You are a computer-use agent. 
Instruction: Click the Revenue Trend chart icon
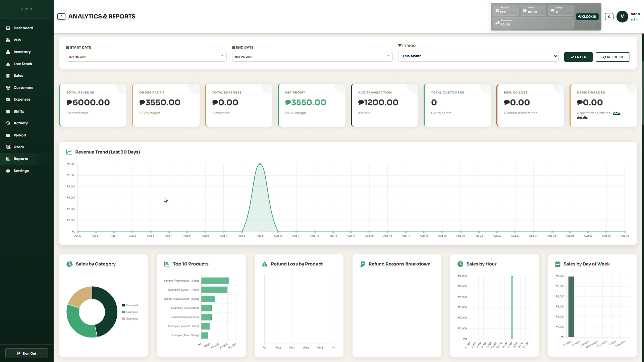point(69,152)
